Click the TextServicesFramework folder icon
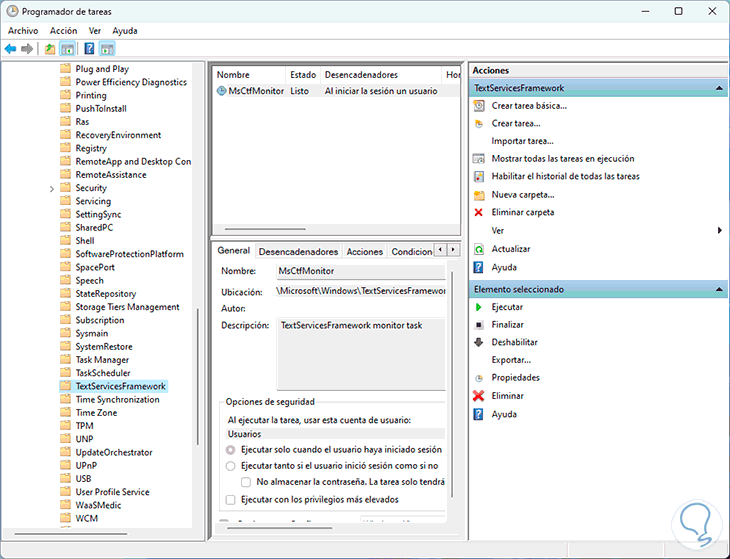Image resolution: width=730 pixels, height=559 pixels. coord(66,386)
